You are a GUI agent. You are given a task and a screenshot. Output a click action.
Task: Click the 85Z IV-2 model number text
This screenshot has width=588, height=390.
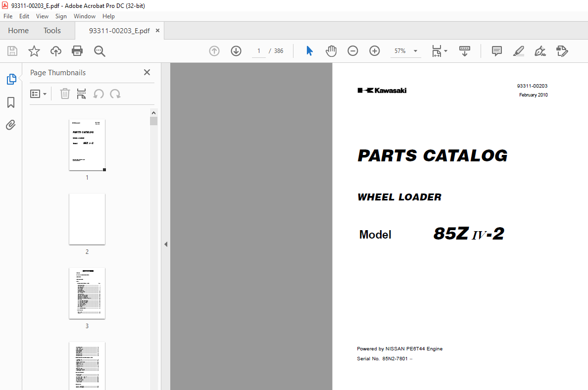coord(469,234)
